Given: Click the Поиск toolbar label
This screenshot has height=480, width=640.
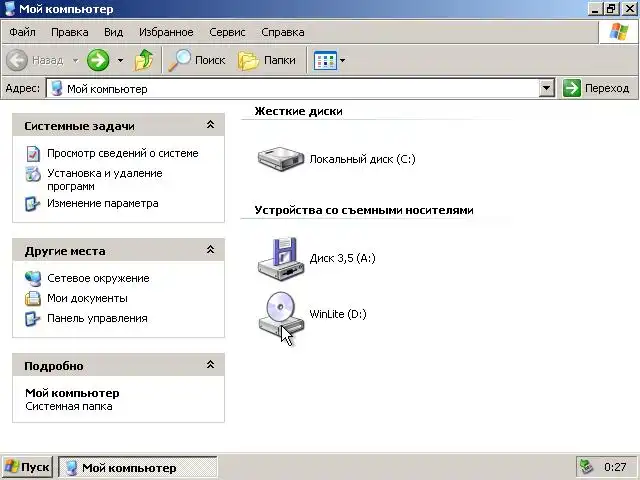Looking at the screenshot, I should click(x=210, y=60).
